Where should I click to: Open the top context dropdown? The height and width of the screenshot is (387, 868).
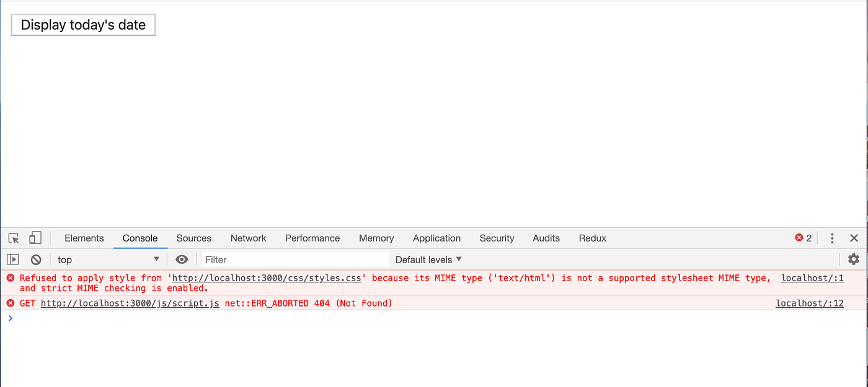pos(108,259)
